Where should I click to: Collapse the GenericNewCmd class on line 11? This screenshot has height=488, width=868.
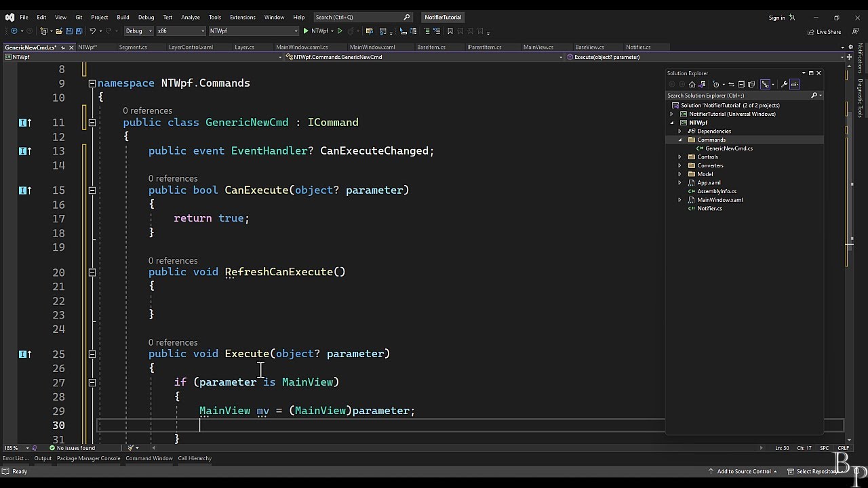point(92,123)
